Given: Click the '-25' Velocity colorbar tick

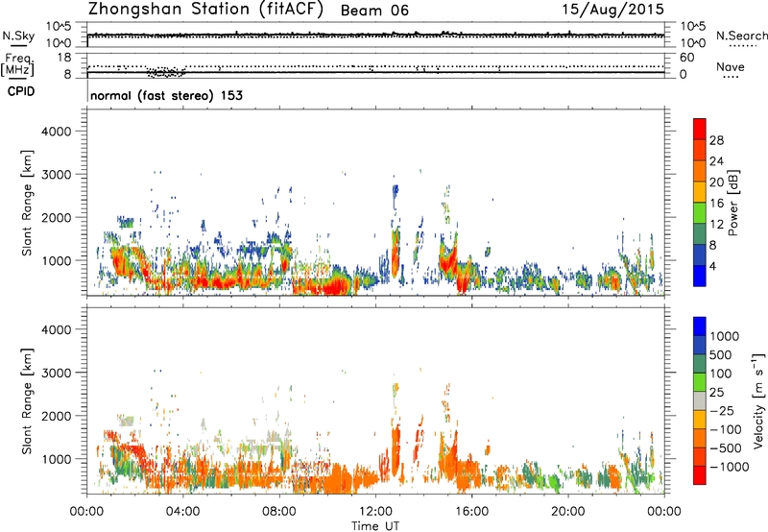Looking at the screenshot, I should coord(722,411).
